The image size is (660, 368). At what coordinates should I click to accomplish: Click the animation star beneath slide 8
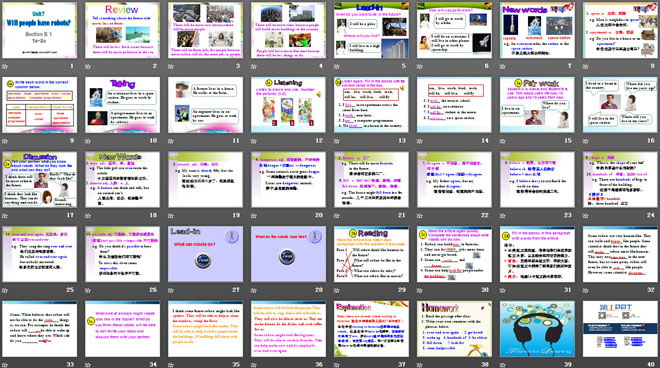tap(585, 67)
